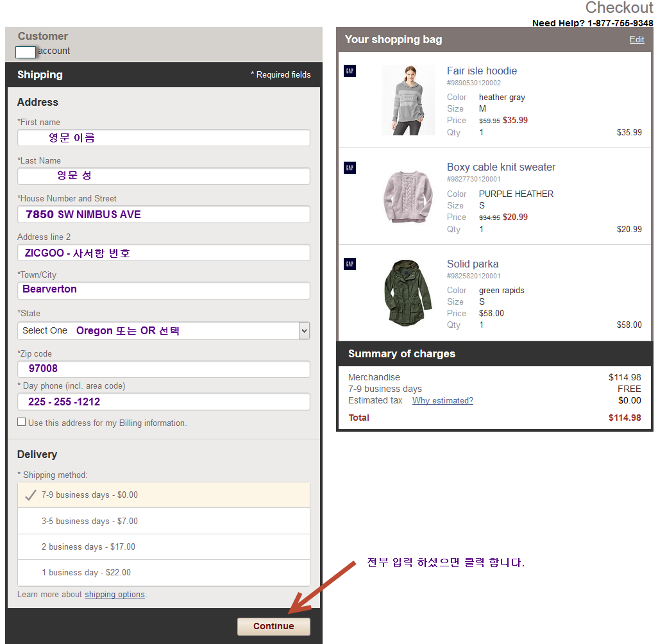Select the 7-9 business days $0.00 shipping method

pos(164,495)
